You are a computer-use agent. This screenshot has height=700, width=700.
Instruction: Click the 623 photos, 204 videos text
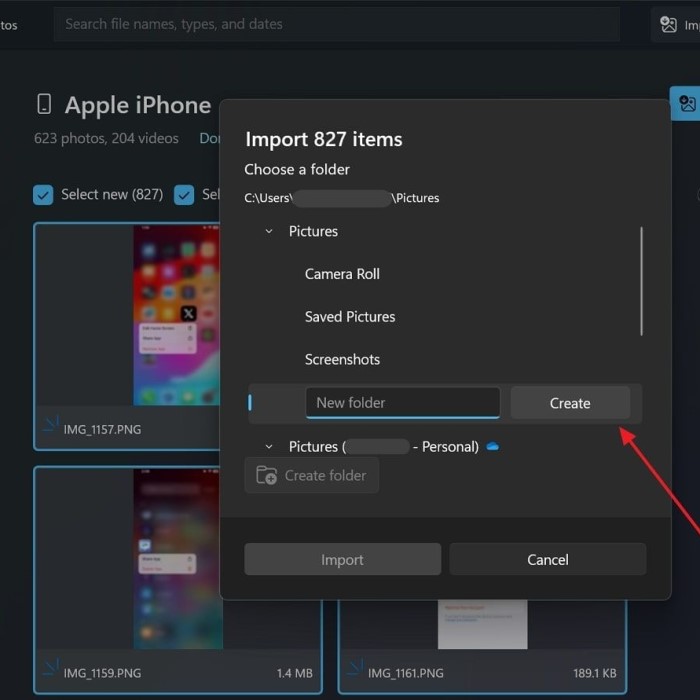click(x=106, y=138)
